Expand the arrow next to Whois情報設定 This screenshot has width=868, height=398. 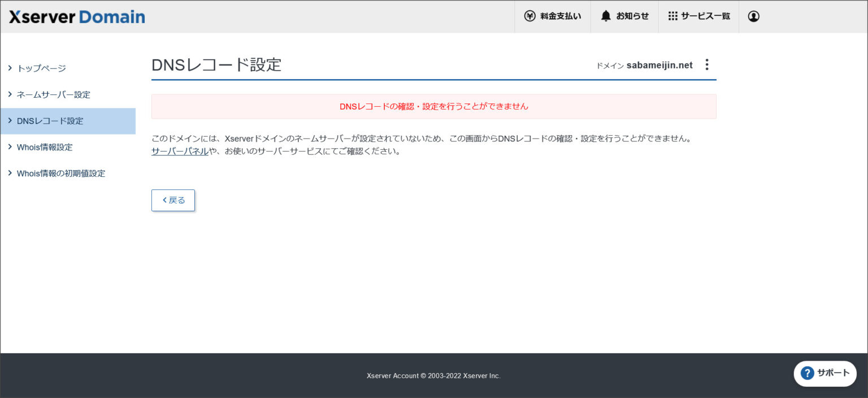tap(10, 147)
